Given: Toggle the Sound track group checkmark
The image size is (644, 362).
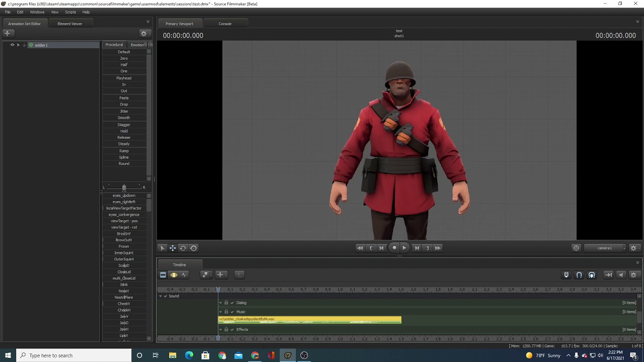Looking at the screenshot, I should pyautogui.click(x=165, y=296).
